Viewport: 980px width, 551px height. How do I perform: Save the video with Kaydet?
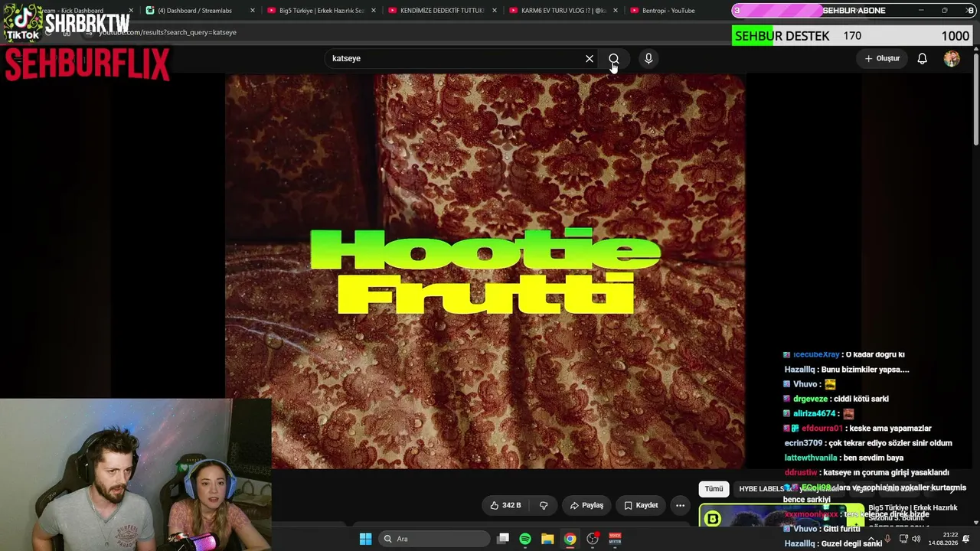641,505
